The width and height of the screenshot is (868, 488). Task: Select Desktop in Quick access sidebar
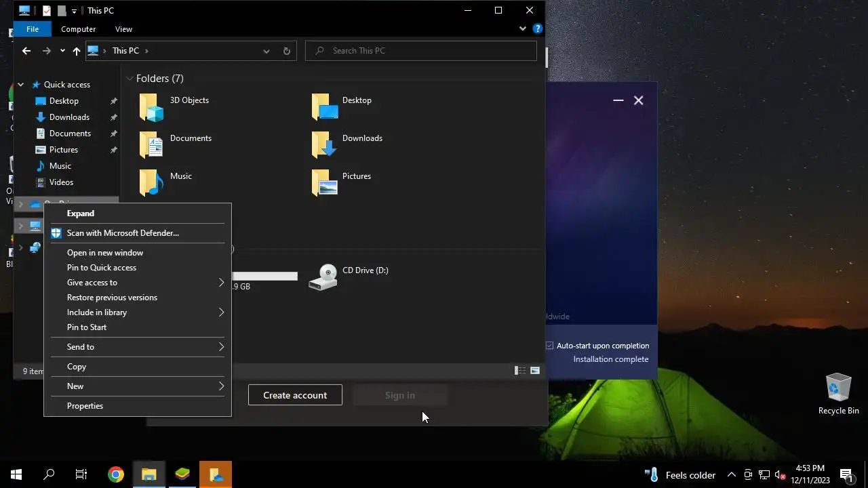(x=64, y=101)
